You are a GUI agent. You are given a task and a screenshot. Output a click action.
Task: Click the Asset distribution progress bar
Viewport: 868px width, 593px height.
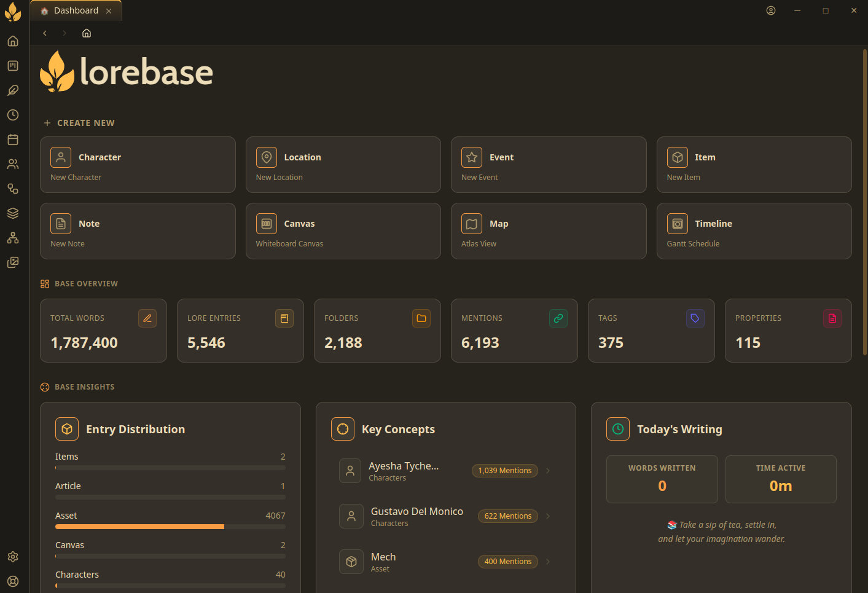pyautogui.click(x=170, y=527)
